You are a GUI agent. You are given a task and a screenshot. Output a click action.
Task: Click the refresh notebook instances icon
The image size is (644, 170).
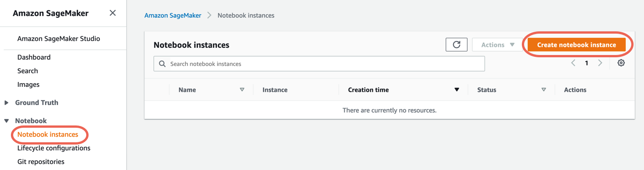pyautogui.click(x=456, y=45)
